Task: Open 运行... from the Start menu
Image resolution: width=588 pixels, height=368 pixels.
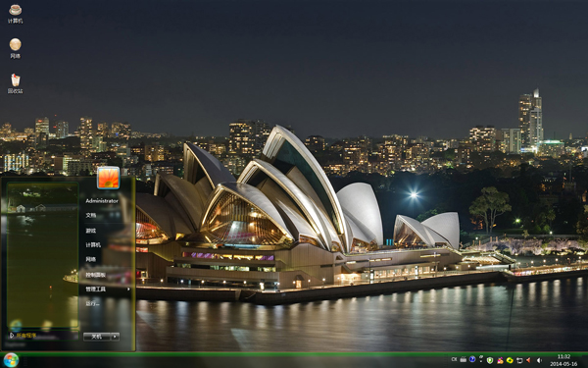Action: tap(92, 303)
